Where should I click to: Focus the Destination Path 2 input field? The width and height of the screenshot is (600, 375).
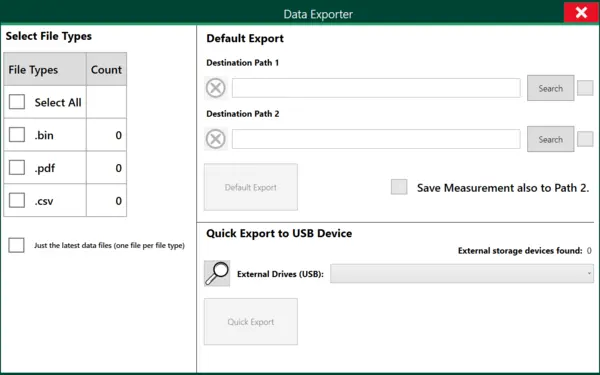pyautogui.click(x=376, y=139)
